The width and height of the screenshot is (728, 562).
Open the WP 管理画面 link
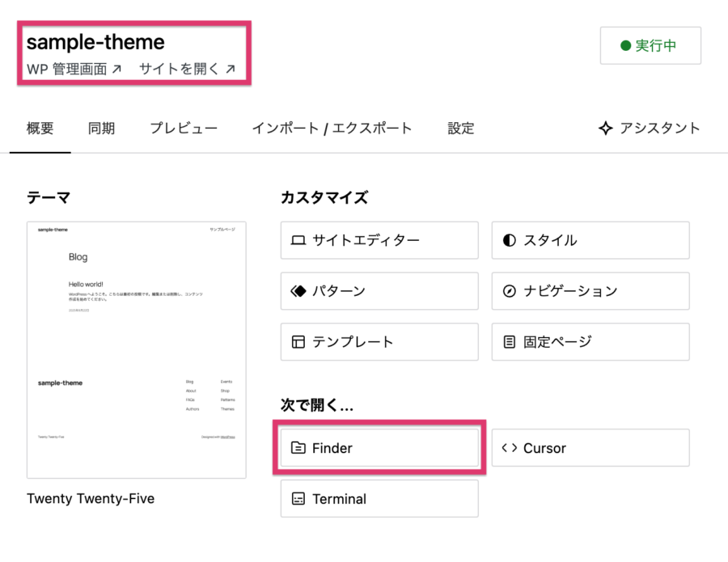click(74, 70)
